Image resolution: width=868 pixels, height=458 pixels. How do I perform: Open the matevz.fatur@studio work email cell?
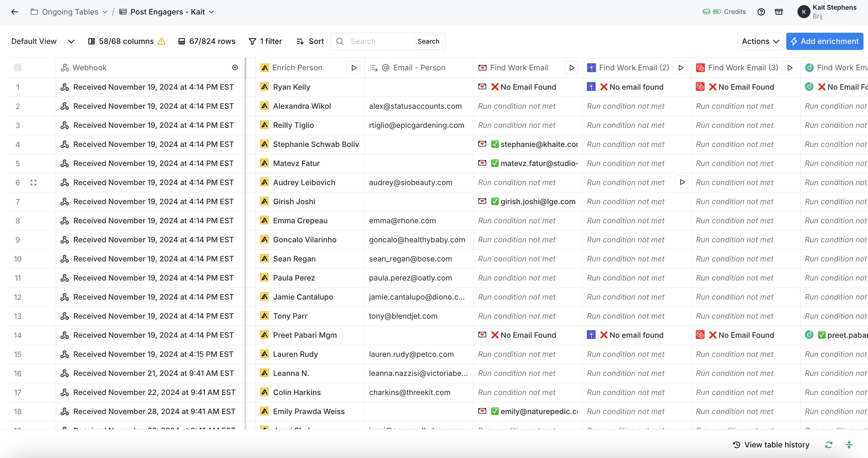tap(528, 164)
